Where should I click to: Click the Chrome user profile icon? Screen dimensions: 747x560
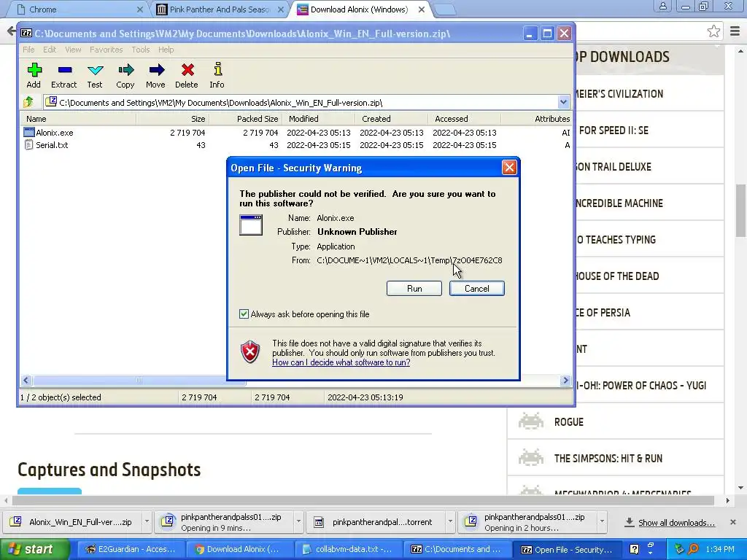pos(662,6)
